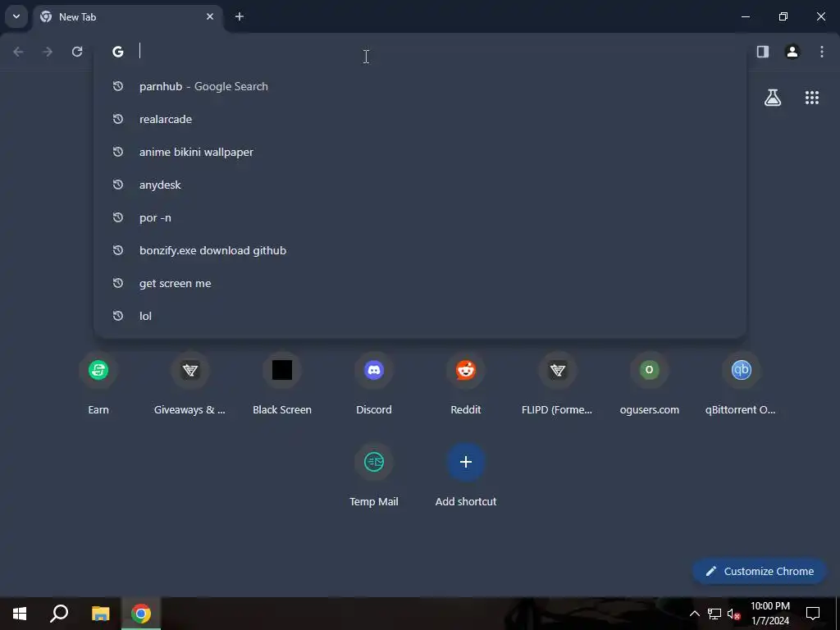
Task: Pick the 'anime bikini wallpaper' suggestion
Action: (x=420, y=152)
